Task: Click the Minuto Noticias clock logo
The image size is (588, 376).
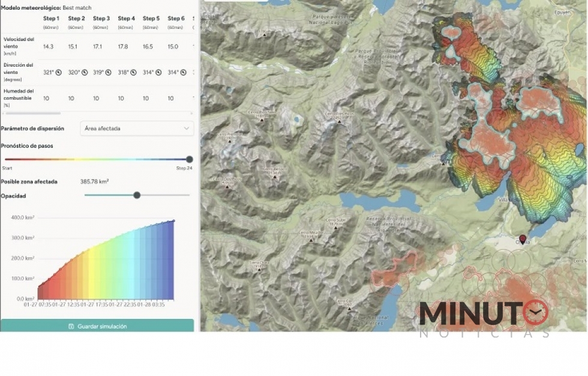Action: tap(535, 312)
